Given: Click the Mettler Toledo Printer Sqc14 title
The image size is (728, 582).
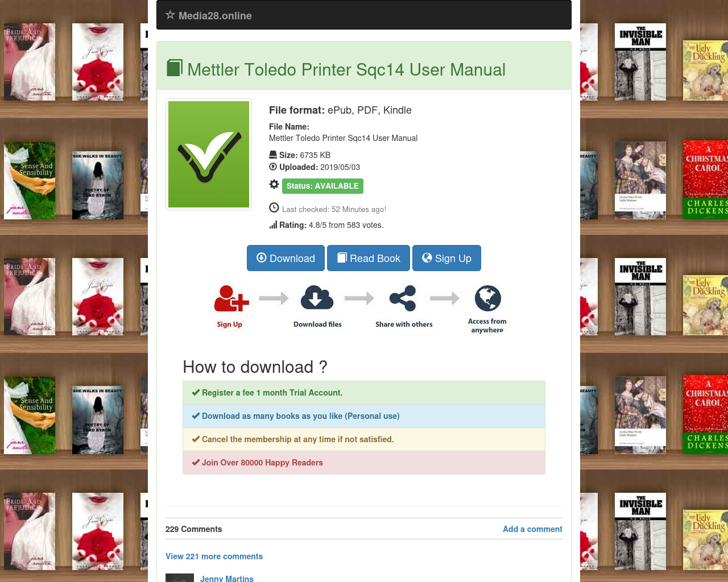Looking at the screenshot, I should click(346, 69).
